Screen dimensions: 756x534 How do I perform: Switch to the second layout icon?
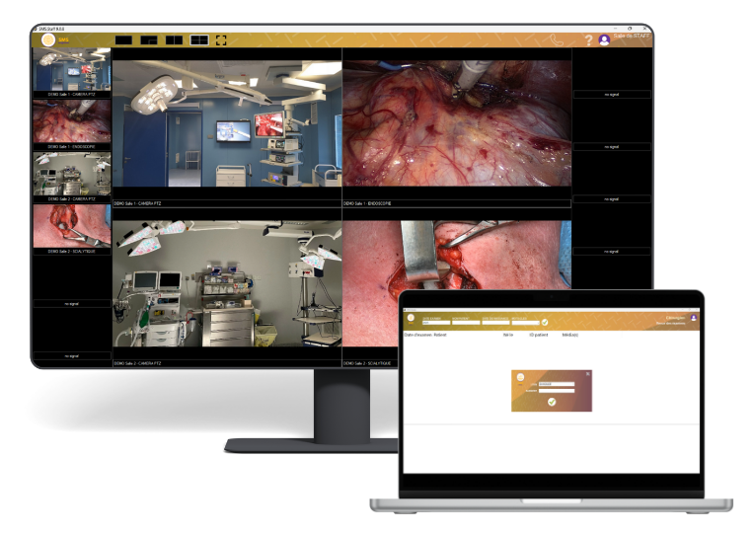[x=149, y=40]
